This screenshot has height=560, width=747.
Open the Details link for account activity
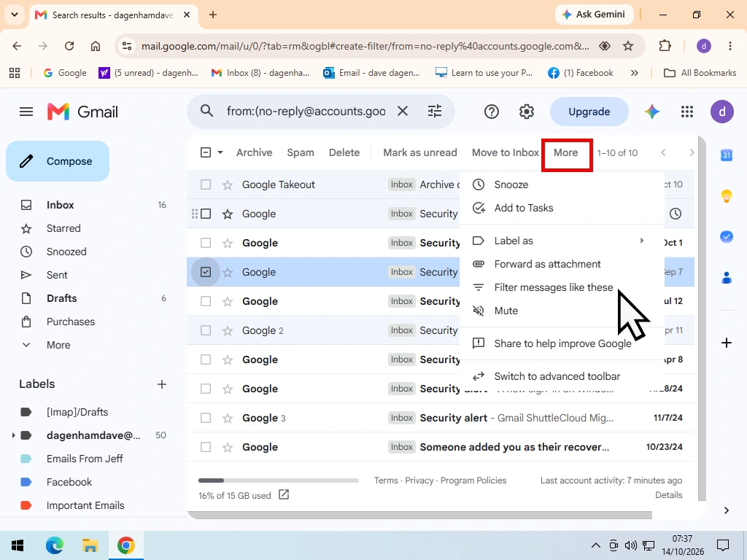[668, 495]
